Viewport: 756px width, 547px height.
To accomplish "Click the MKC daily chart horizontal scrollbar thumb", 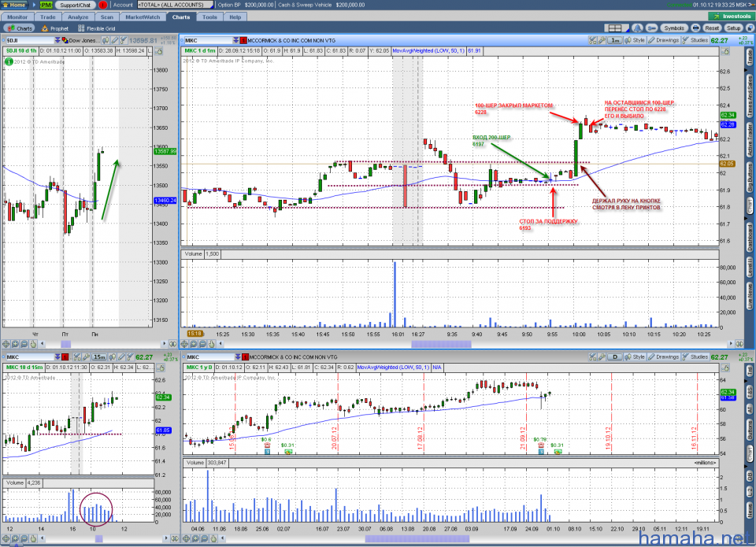I will 417,538.
